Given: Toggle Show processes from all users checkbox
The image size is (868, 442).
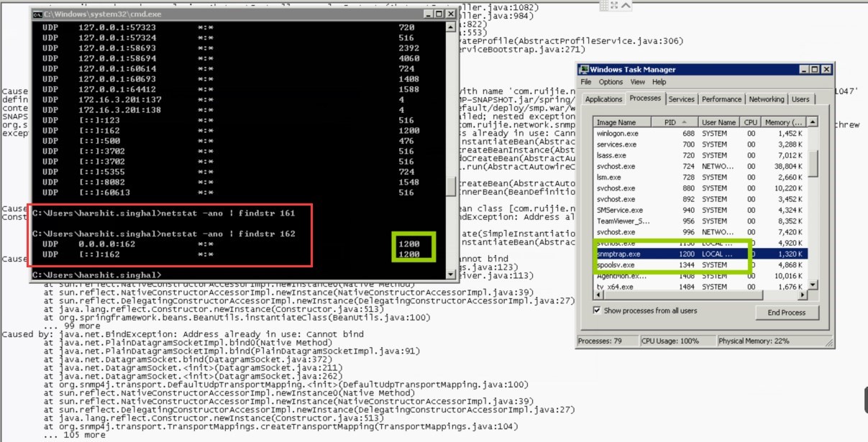Looking at the screenshot, I should [598, 310].
